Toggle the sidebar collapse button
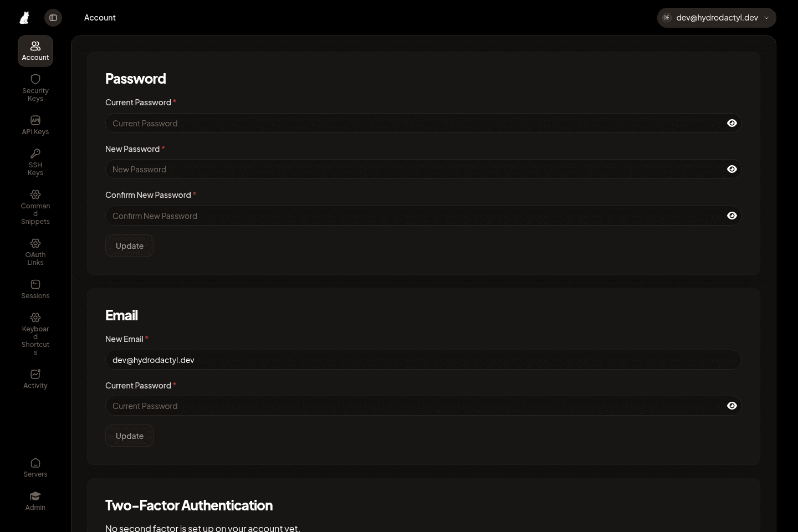 click(53, 18)
